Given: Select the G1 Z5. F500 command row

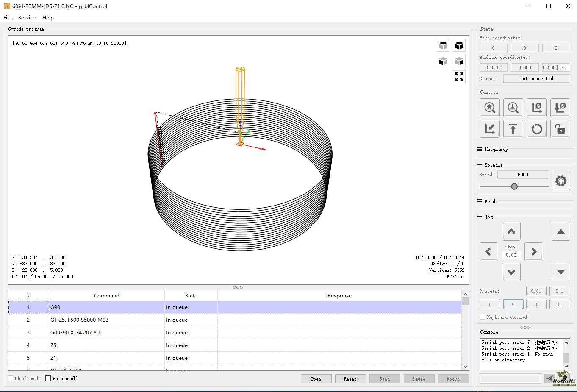Looking at the screenshot, I should 106,320.
